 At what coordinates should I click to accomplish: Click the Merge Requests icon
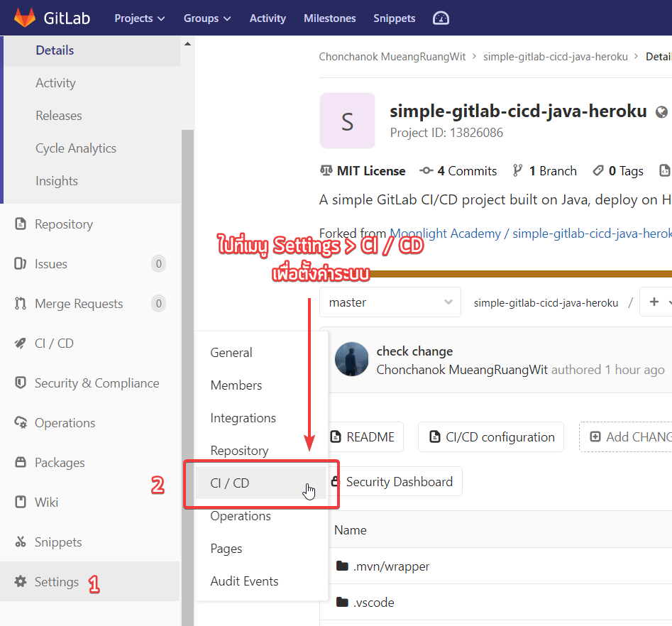(20, 303)
